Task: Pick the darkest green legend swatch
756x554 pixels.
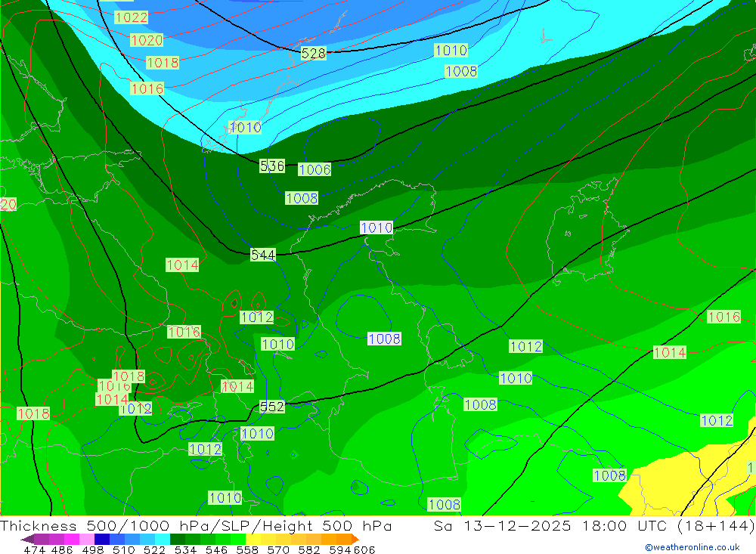Action: [178, 539]
